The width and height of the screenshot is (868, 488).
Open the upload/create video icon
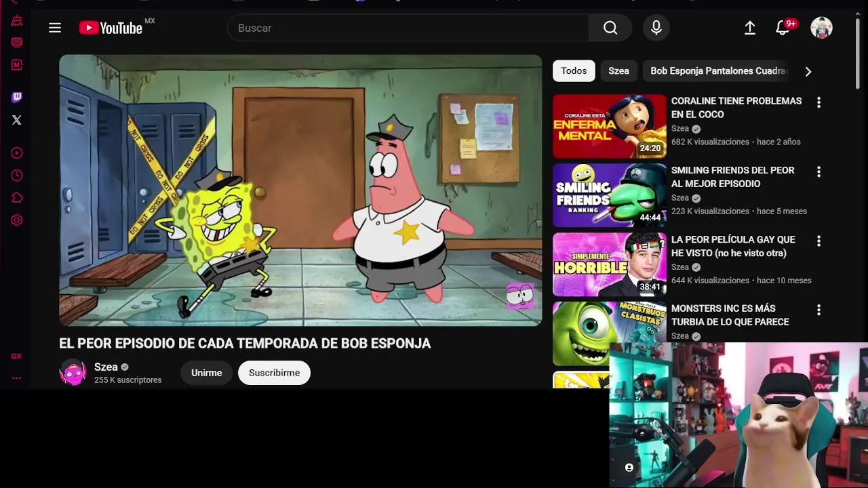pos(749,28)
